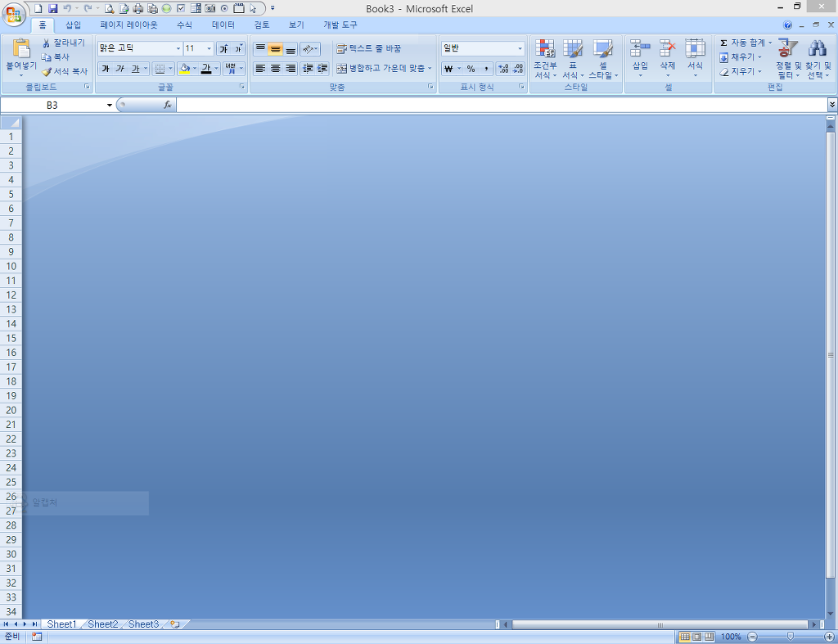Open the Data (데이터) tab

[223, 25]
